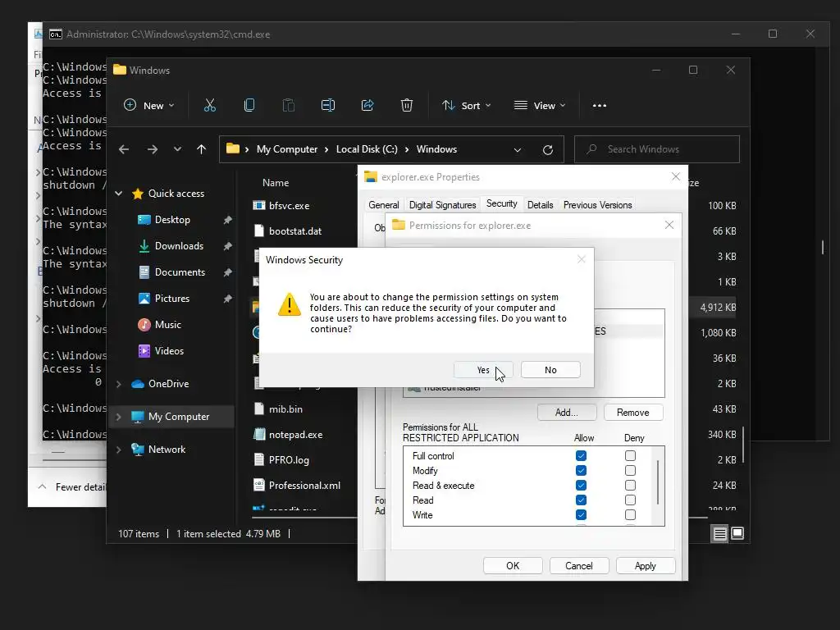The width and height of the screenshot is (840, 630).
Task: Refresh the Windows folder view
Action: (547, 150)
